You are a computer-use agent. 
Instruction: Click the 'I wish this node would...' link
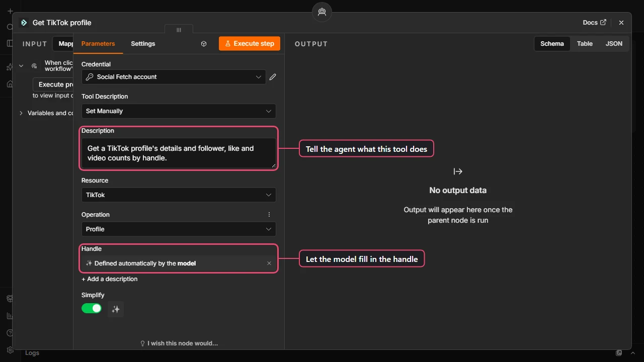pos(179,343)
